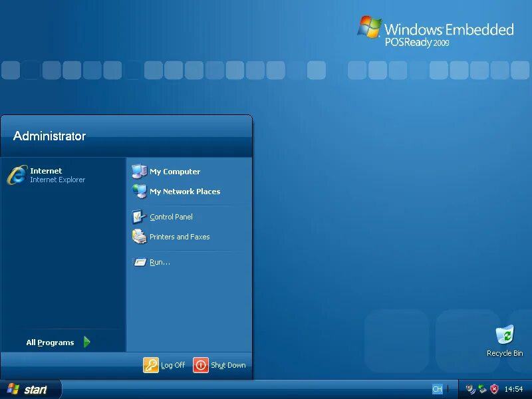Click the Internet Explorer subtitle text

click(58, 180)
